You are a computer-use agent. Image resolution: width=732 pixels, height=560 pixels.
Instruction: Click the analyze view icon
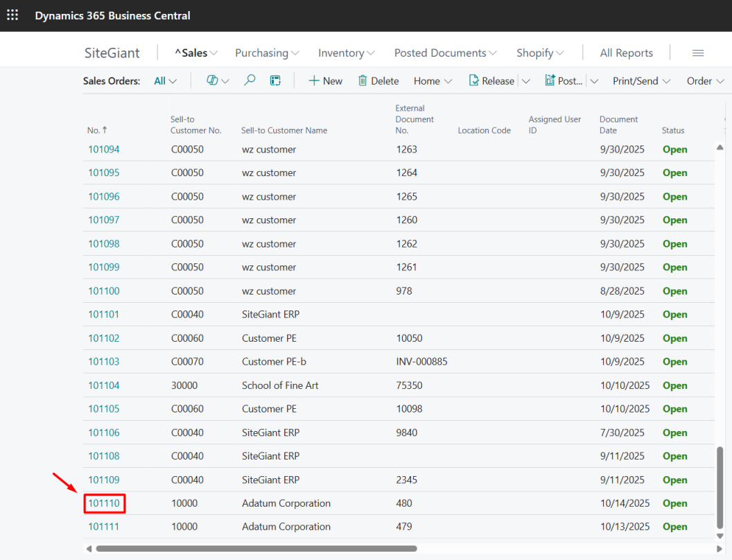point(275,80)
